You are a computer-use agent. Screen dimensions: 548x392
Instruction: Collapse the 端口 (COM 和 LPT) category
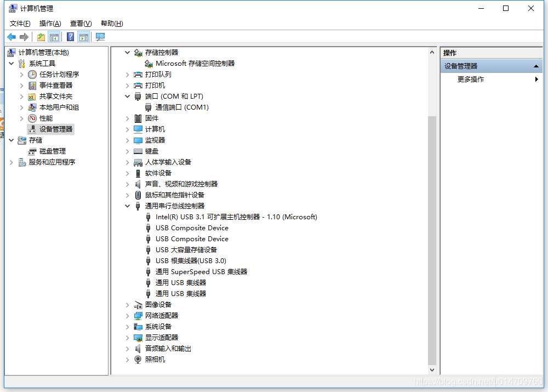(128, 96)
